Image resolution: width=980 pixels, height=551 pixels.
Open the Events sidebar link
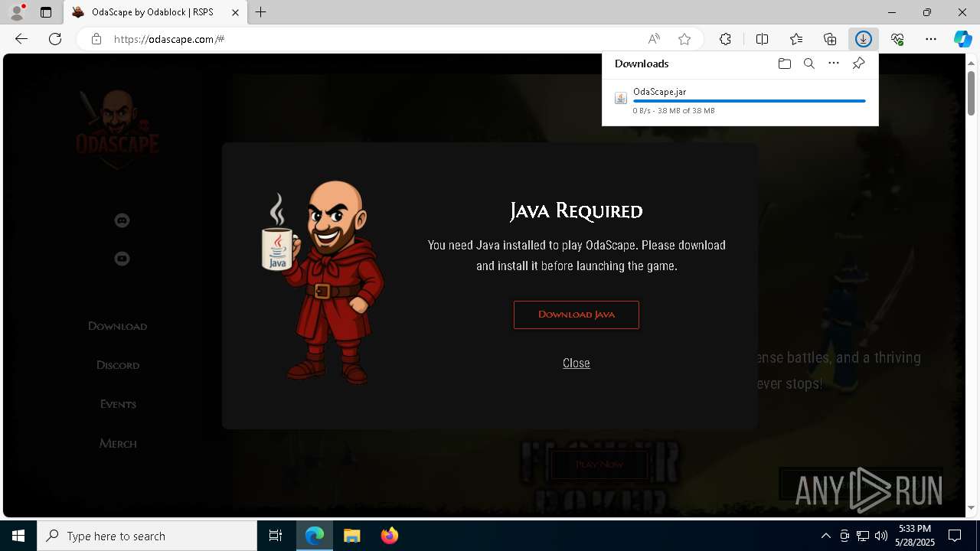pyautogui.click(x=118, y=404)
